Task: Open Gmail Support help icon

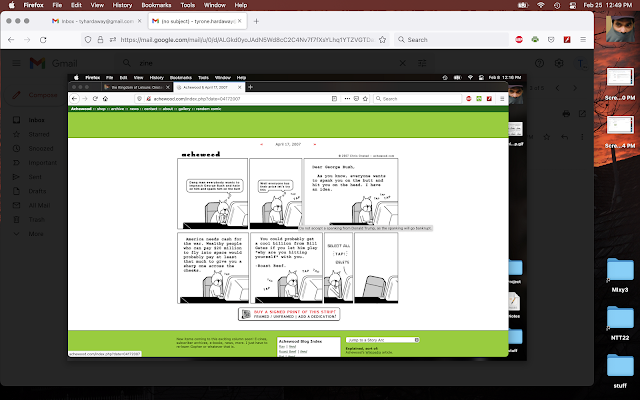Action: point(539,63)
